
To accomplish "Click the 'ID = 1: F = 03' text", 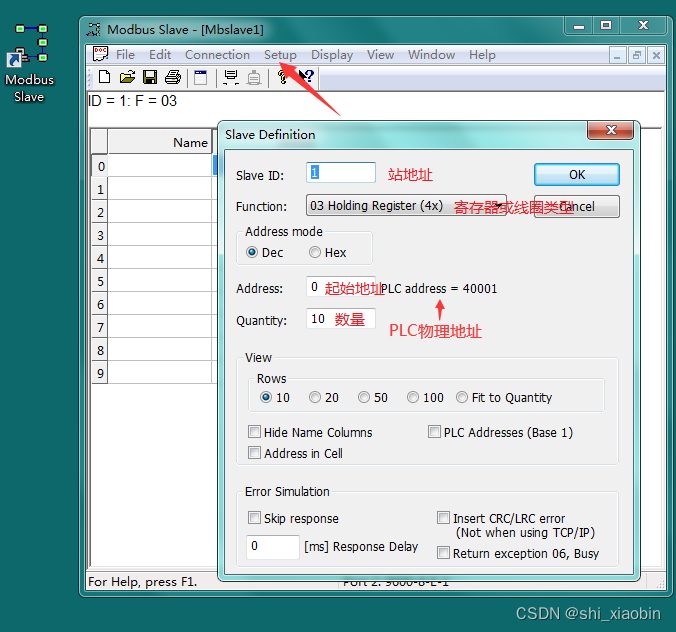I will [132, 101].
